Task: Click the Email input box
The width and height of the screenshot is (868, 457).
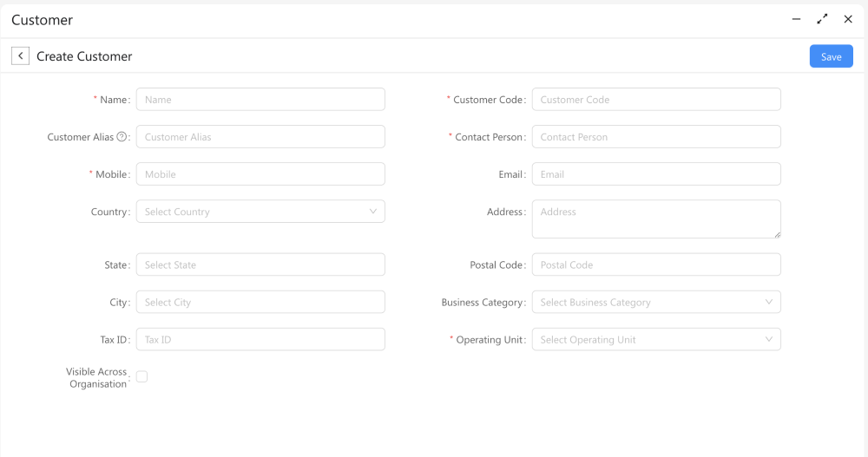Action: click(655, 174)
